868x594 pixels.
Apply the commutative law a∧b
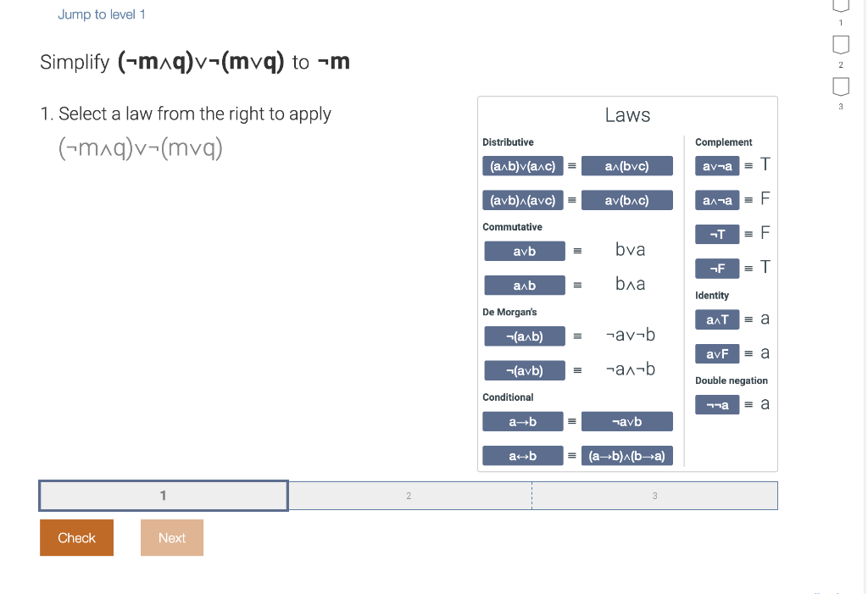pos(524,285)
